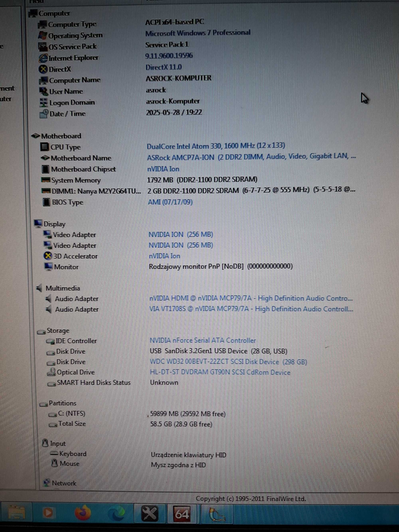Open the Internet Explorer version 9.11.9600.19596 link
The height and width of the screenshot is (532, 399).
coord(169,56)
